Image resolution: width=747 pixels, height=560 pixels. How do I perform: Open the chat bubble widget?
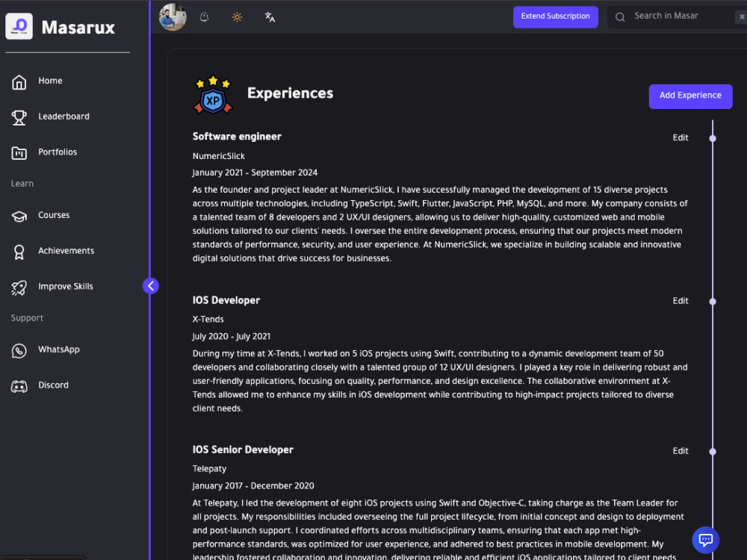click(x=706, y=540)
